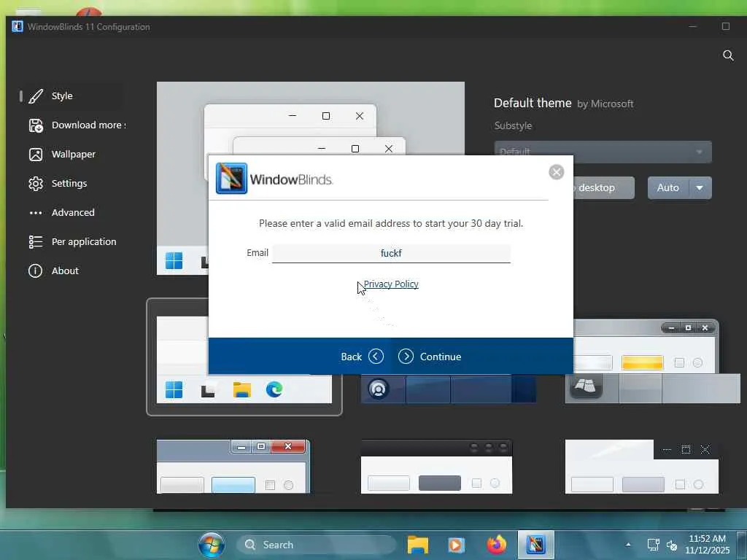This screenshot has width=747, height=560.
Task: Click the Settings gear icon
Action: coord(36,183)
